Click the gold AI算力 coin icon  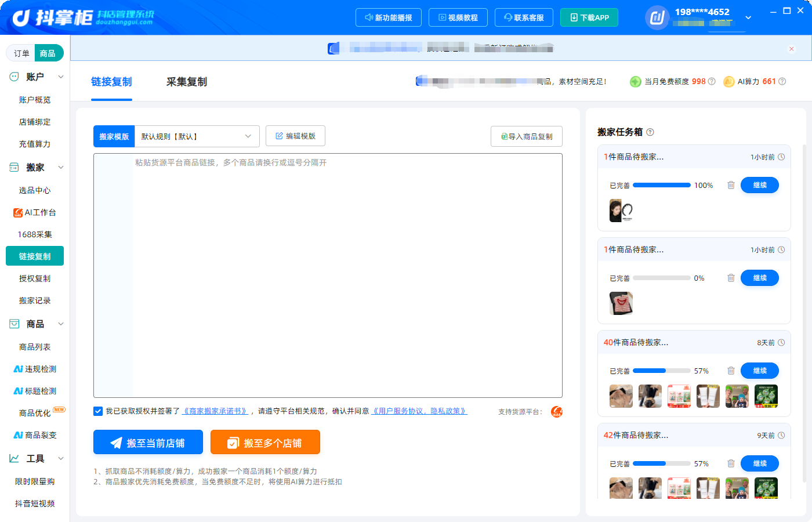[729, 82]
